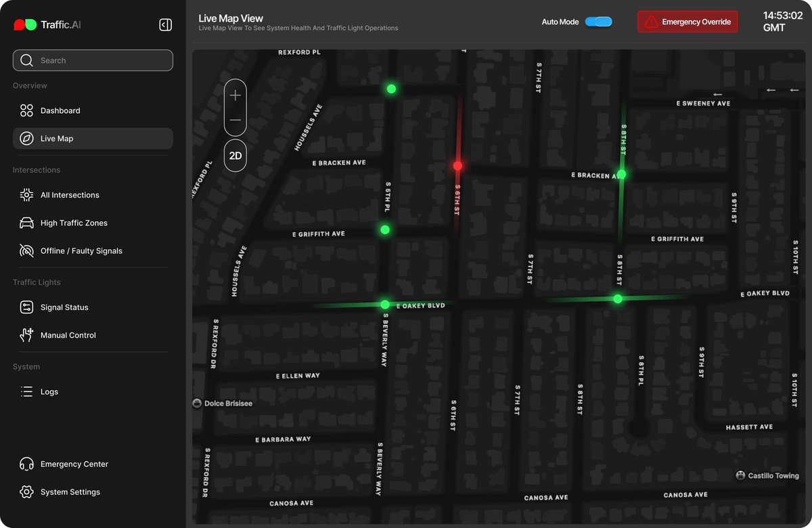
Task: Collapse the sidebar using the panel icon
Action: click(x=165, y=25)
